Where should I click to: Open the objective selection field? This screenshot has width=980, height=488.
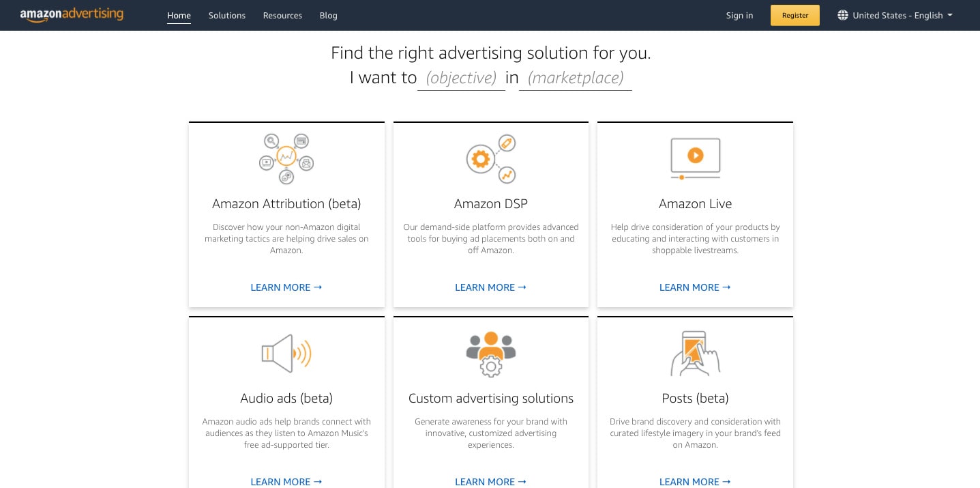click(461, 78)
